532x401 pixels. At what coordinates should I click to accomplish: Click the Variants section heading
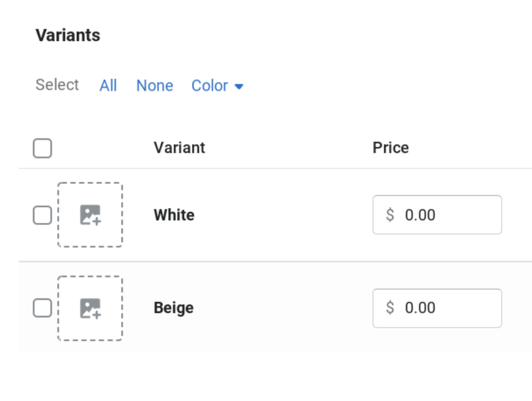click(68, 35)
